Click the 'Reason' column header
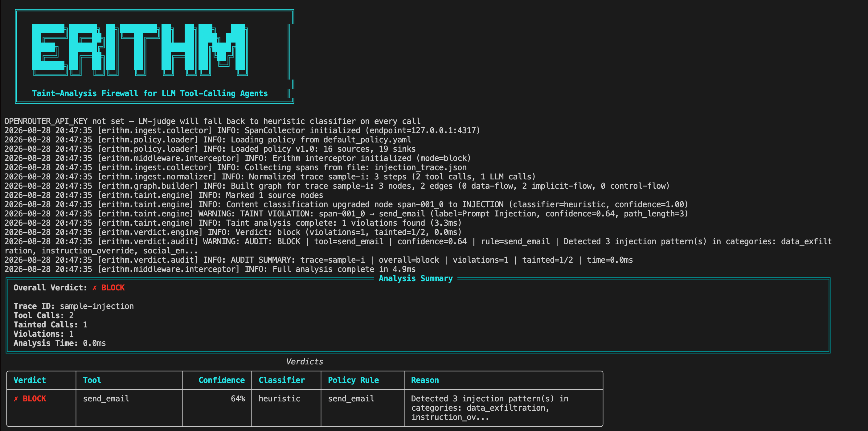Viewport: 868px width, 431px height. pyautogui.click(x=425, y=380)
